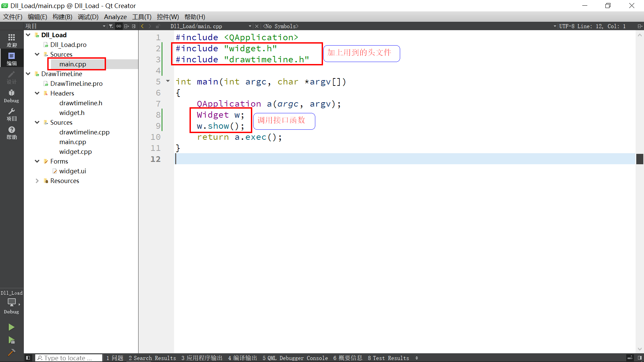Click the filter tree funnel icon
This screenshot has height=362, width=644.
(111, 26)
